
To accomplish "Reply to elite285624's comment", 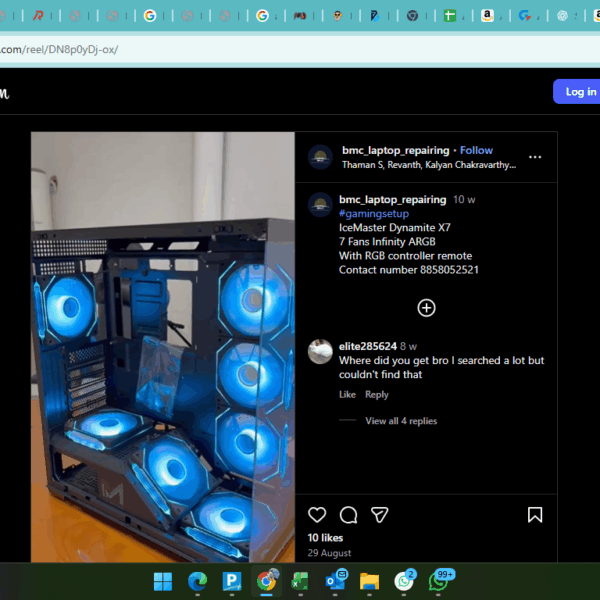I will point(376,395).
